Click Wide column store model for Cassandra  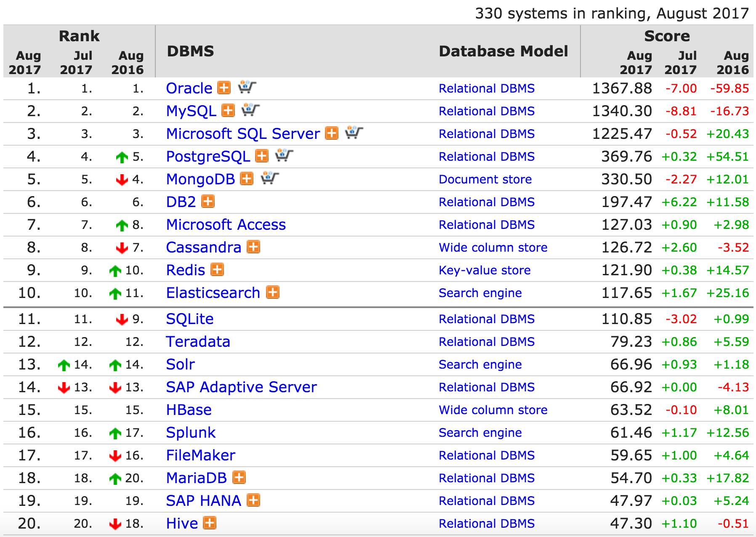[493, 247]
